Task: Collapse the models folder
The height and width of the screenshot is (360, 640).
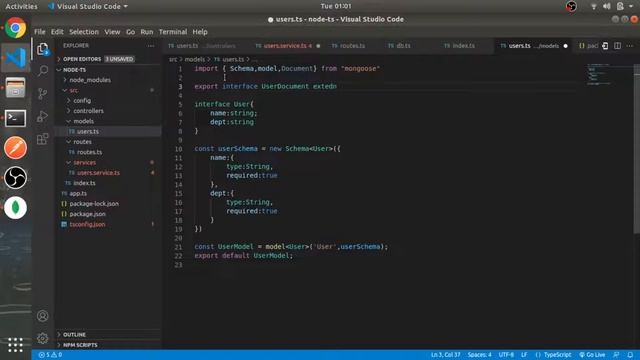Action: pos(108,121)
